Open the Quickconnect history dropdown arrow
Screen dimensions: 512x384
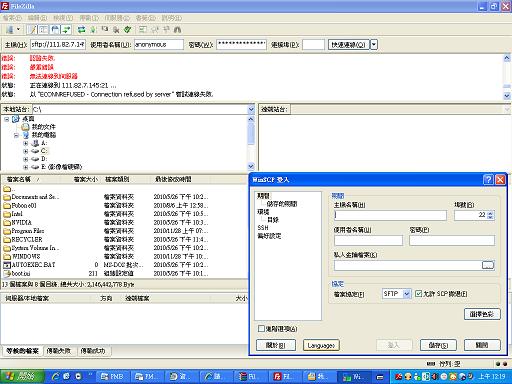(374, 45)
